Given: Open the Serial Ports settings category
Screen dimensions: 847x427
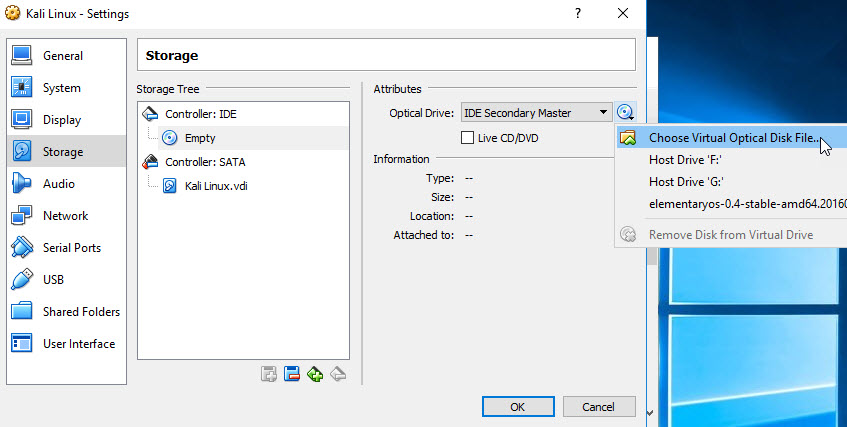Looking at the screenshot, I should click(66, 248).
